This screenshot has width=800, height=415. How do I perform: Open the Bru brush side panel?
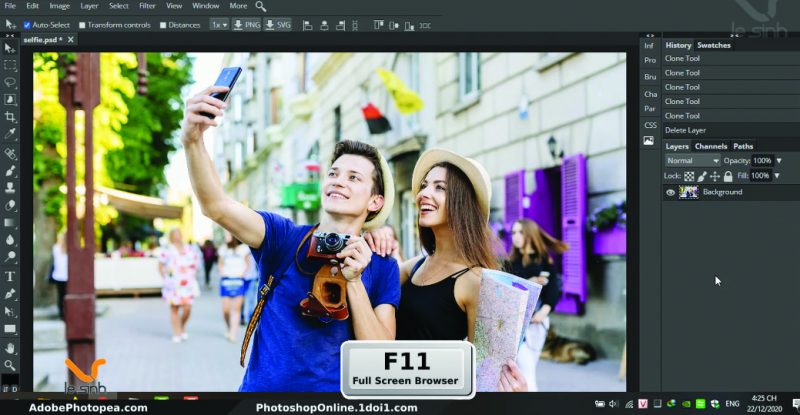[650, 77]
